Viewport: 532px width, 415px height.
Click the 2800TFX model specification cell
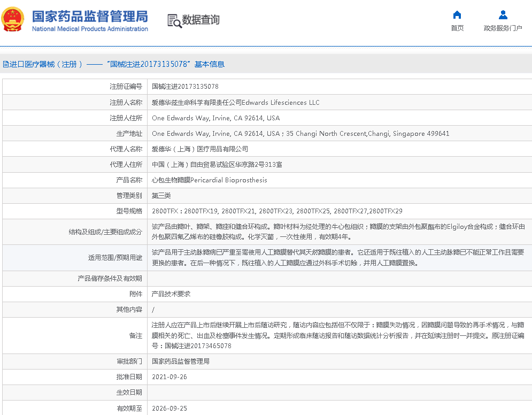coord(277,211)
